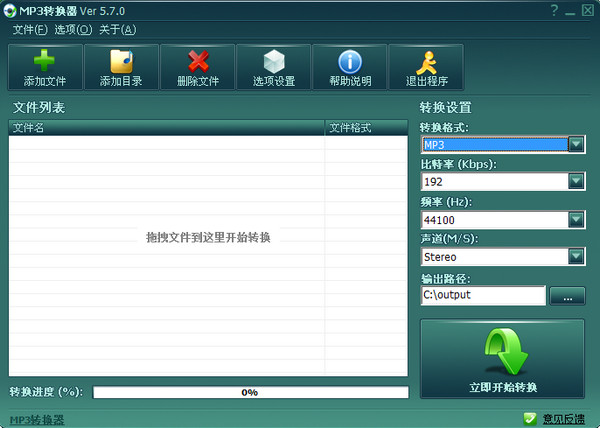The height and width of the screenshot is (428, 600).
Task: Click the 转换进度 progress bar
Action: 250,392
